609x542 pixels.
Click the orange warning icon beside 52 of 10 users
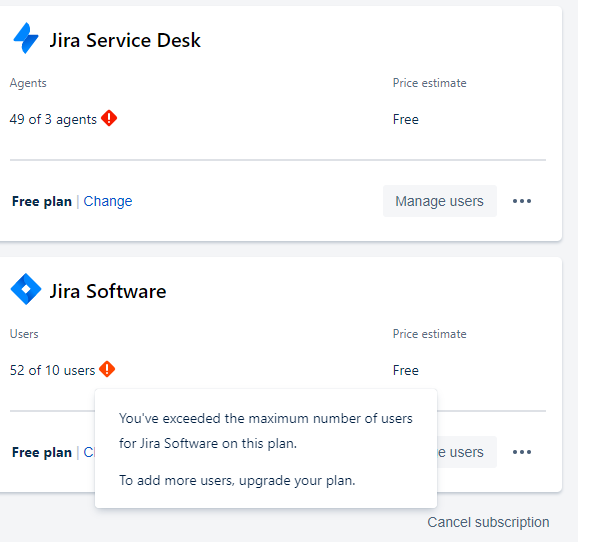point(107,369)
